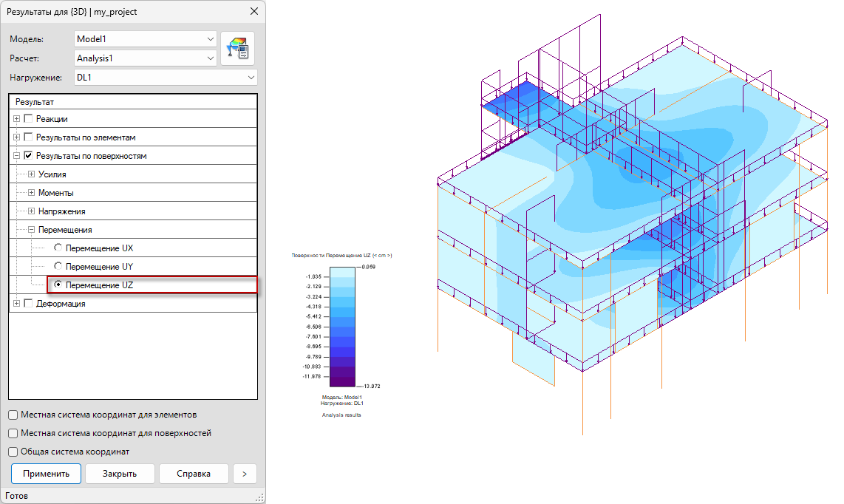The width and height of the screenshot is (844, 504).
Task: Uncheck Результаты по поверхностям checkbox
Action: tap(29, 156)
